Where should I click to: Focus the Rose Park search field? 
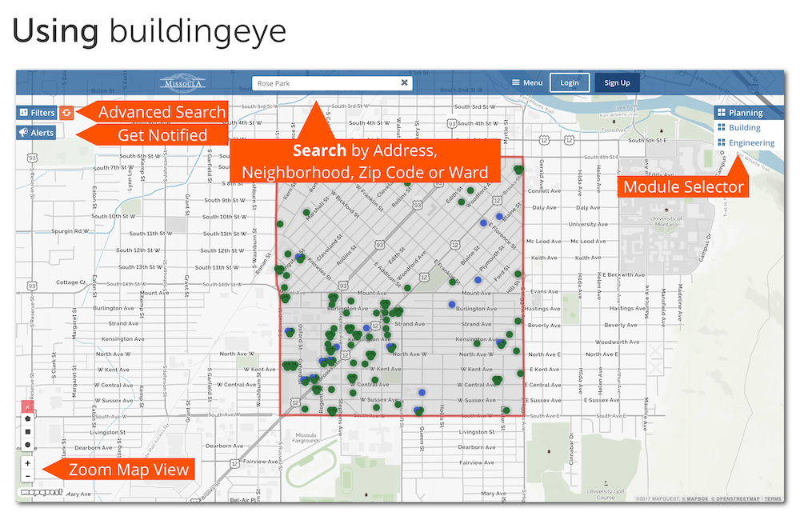332,83
